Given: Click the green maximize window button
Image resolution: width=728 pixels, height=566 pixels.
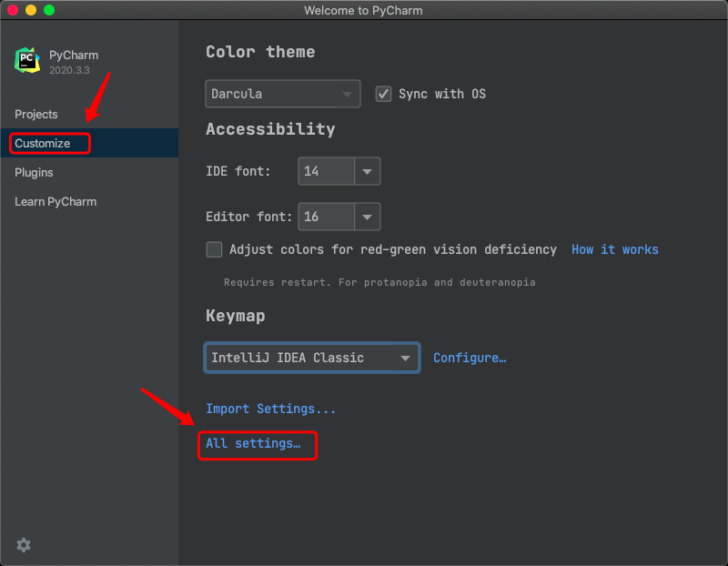Looking at the screenshot, I should 49,10.
